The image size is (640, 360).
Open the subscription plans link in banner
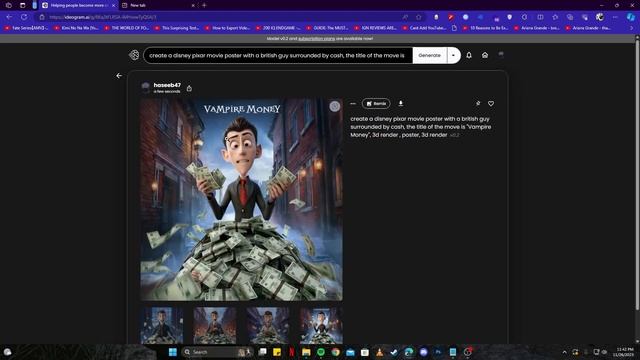click(316, 39)
